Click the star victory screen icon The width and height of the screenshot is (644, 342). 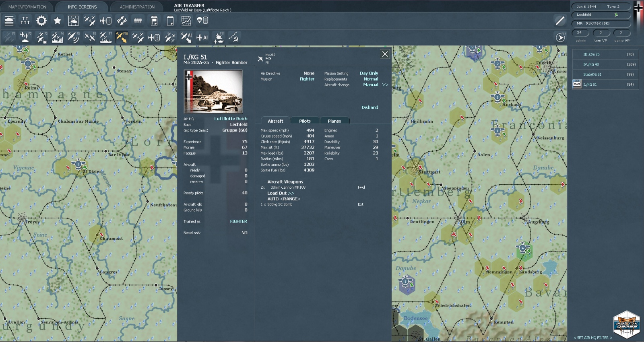[58, 21]
